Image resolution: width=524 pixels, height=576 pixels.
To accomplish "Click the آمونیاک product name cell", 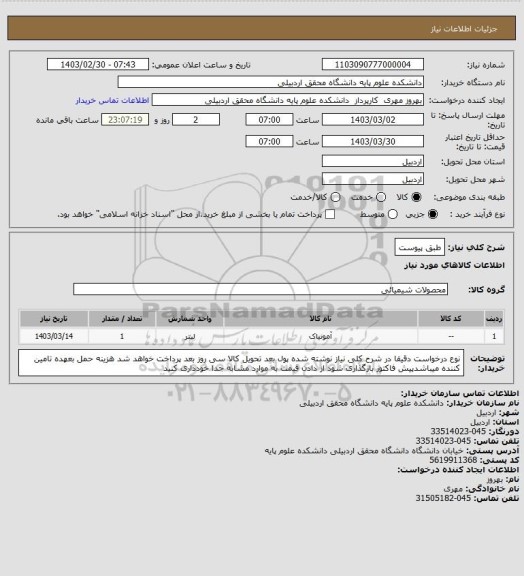I will click(320, 336).
